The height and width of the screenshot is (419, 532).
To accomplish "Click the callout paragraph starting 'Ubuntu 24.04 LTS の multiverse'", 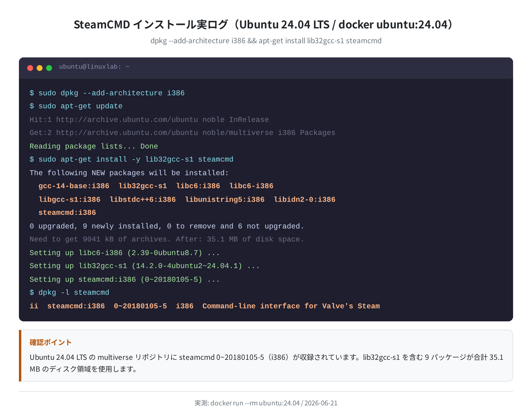I will tap(266, 363).
